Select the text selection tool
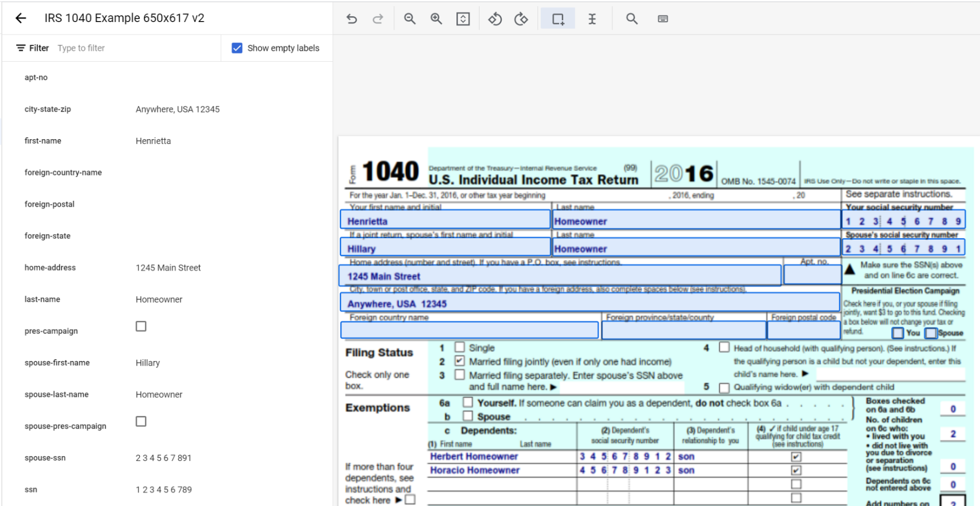Image resolution: width=980 pixels, height=506 pixels. point(592,18)
